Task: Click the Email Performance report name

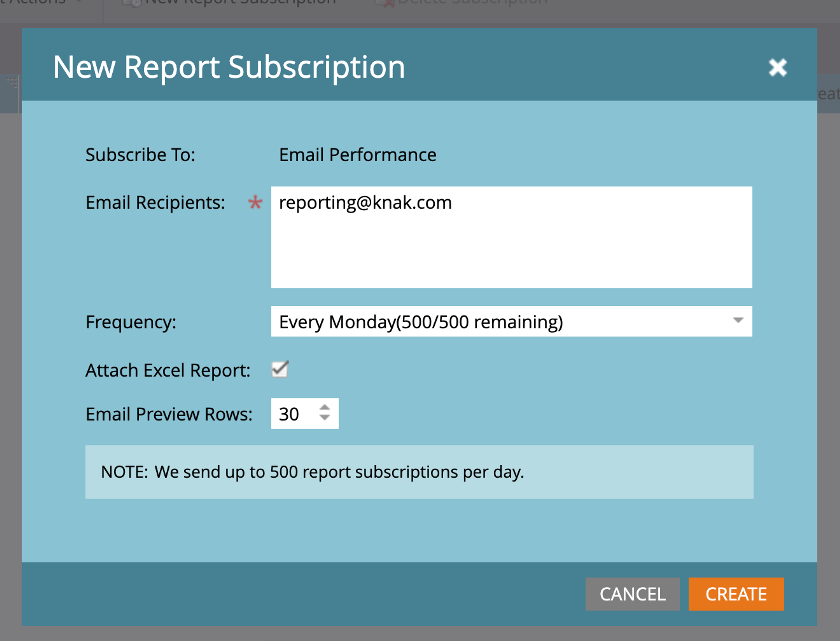Action: point(357,155)
